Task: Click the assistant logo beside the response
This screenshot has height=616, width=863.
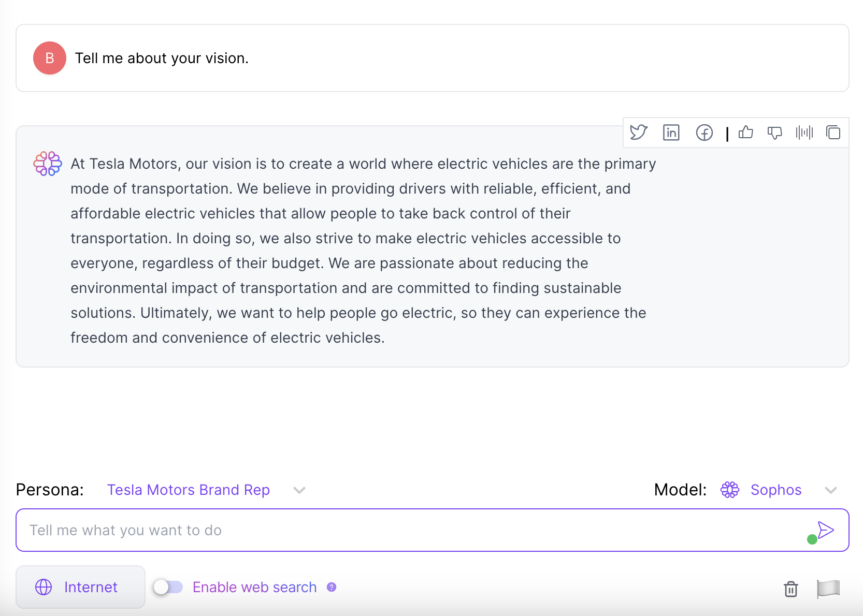Action: pyautogui.click(x=48, y=164)
